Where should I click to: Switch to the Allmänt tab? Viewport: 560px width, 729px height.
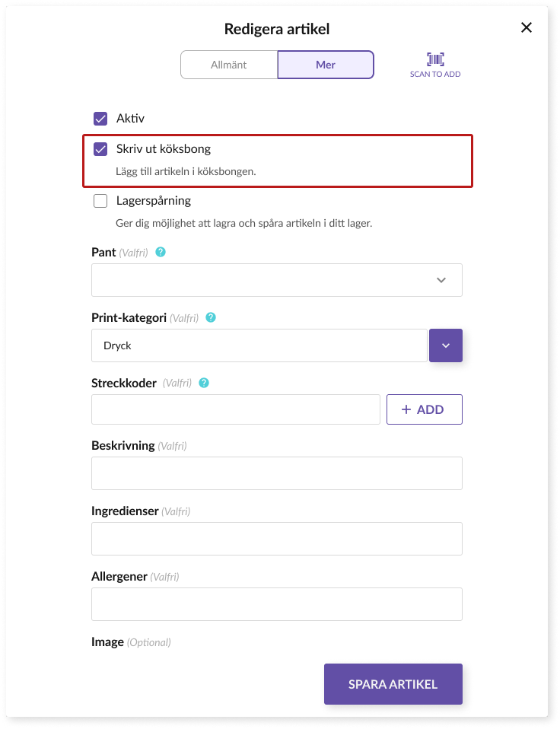tap(229, 65)
